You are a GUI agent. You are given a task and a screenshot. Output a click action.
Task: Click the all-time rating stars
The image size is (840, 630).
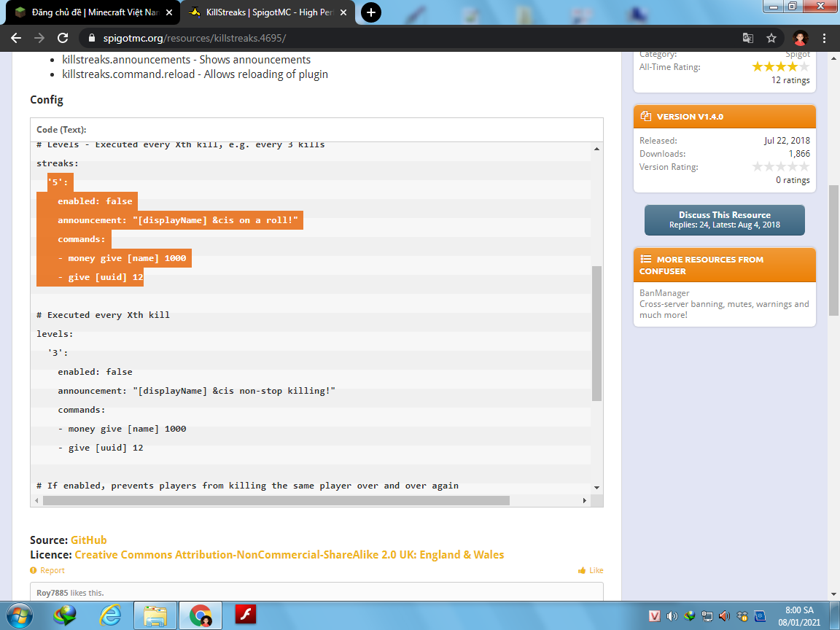point(780,67)
